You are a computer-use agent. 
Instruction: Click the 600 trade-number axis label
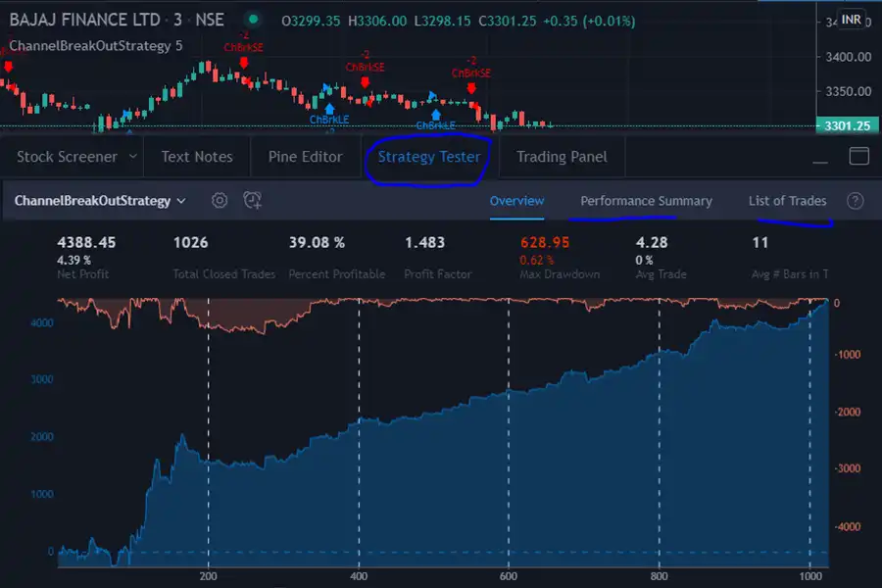point(509,576)
